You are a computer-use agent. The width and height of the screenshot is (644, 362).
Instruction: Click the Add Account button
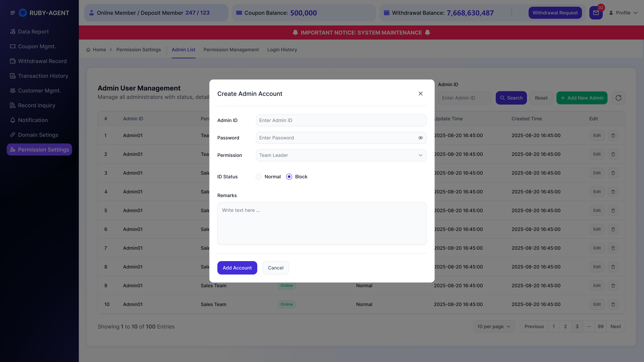point(237,268)
